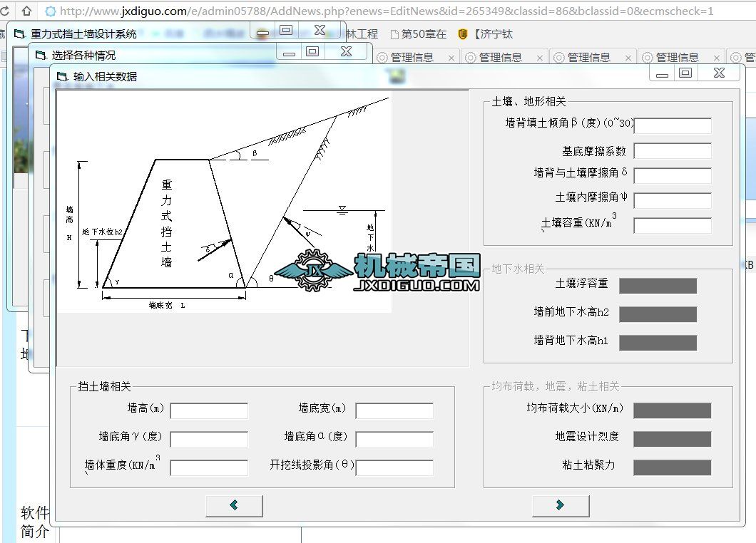
Task: Click the back arrow button
Action: click(x=235, y=506)
